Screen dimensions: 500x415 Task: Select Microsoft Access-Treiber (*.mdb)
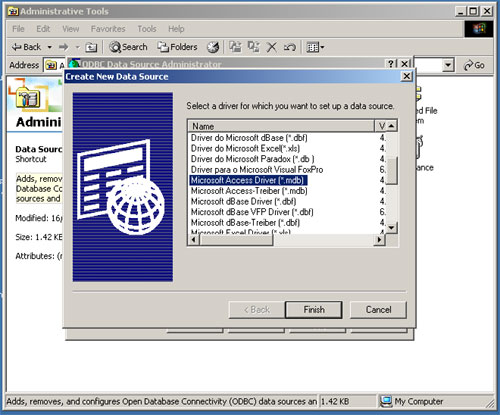pyautogui.click(x=249, y=191)
